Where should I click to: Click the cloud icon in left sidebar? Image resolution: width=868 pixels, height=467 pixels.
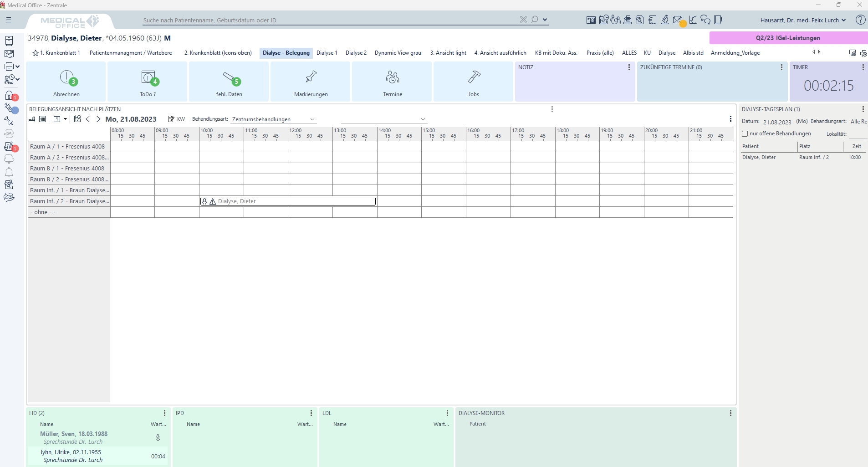coord(9,159)
